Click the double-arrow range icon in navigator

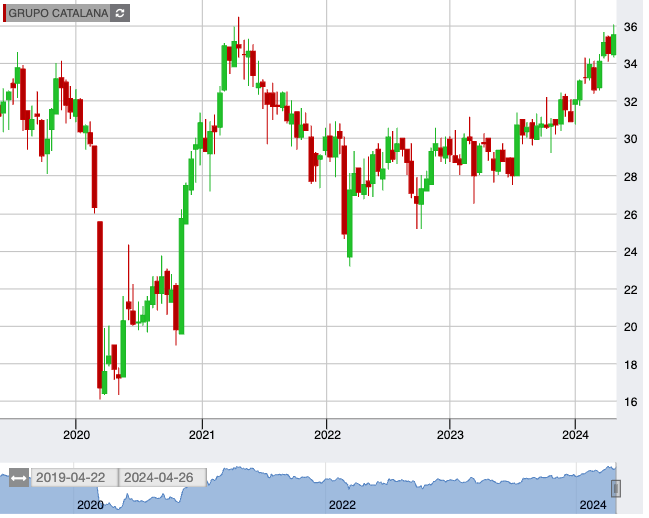19,478
